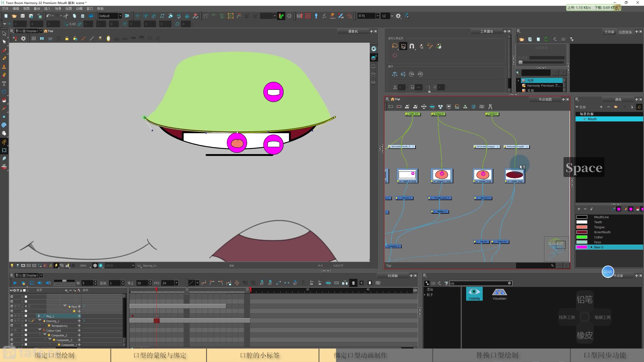The height and width of the screenshot is (362, 644).
Task: Click the Rotate 90 clockwise icon
Action: click(412, 74)
